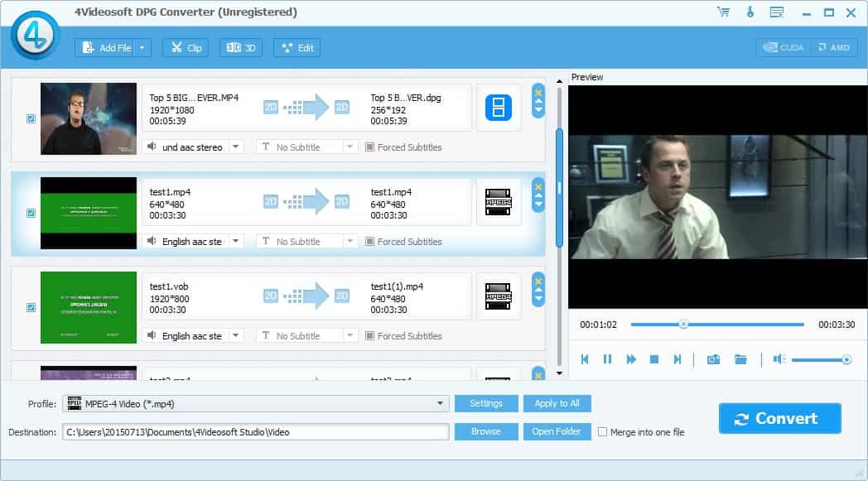Open the Edit tool
868x481 pixels.
coord(298,47)
